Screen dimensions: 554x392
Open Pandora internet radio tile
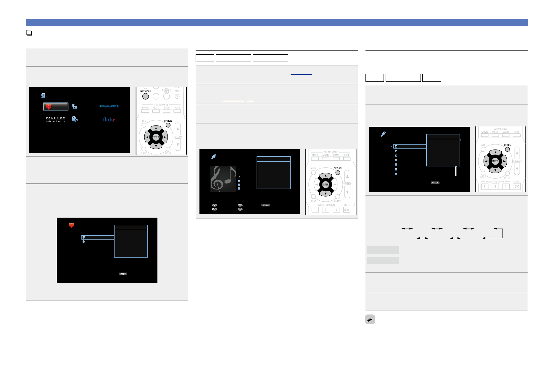pyautogui.click(x=55, y=119)
